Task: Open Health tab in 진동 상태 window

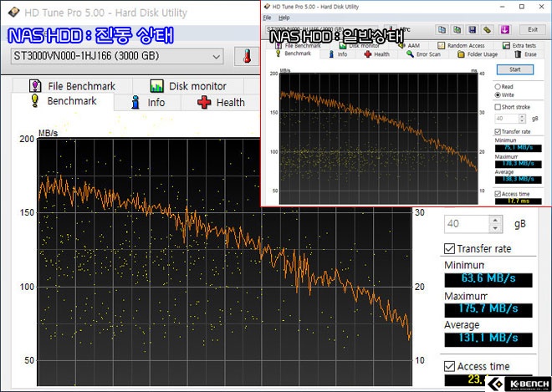Action: coord(221,103)
